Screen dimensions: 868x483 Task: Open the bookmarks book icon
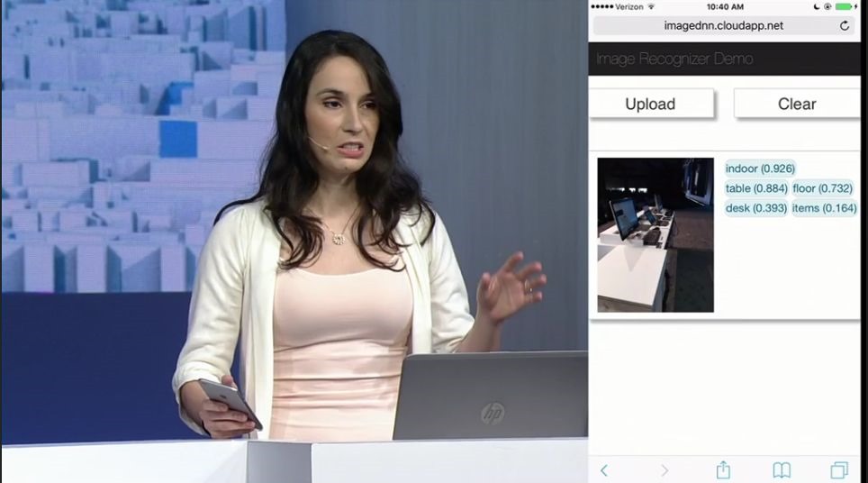782,470
